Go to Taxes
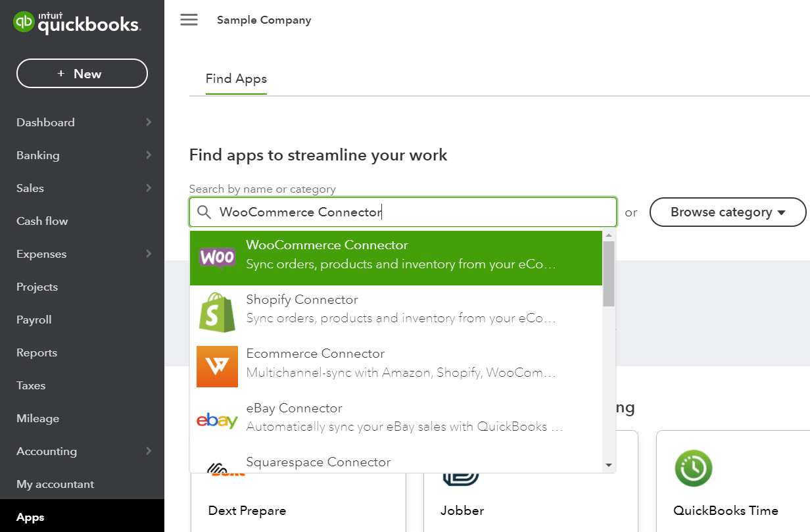Screen dimensions: 810x532 click(x=82, y=385)
